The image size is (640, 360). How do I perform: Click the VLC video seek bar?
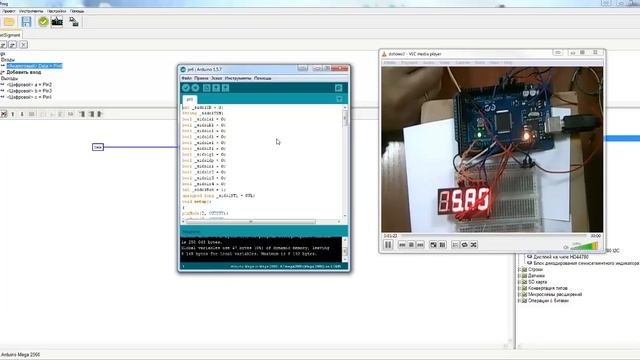(493, 236)
